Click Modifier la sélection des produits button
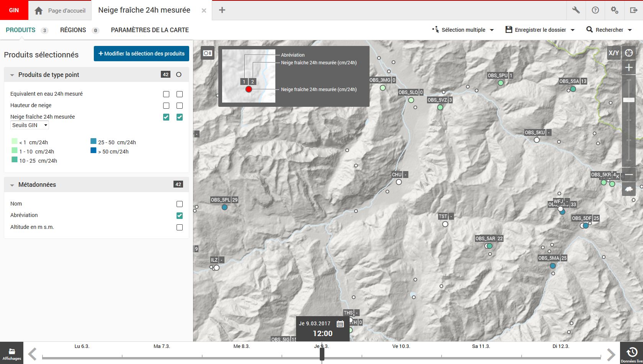This screenshot has width=643, height=364. click(x=141, y=54)
